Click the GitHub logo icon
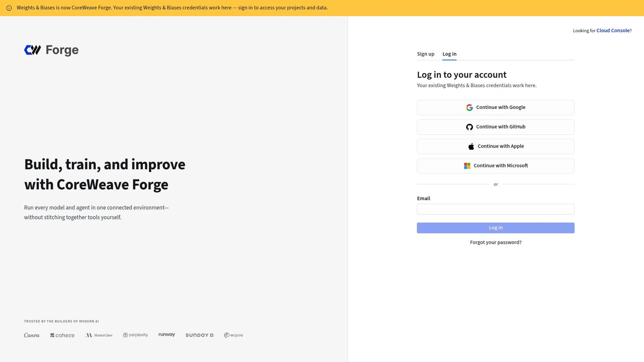This screenshot has height=362, width=644. coord(470,127)
